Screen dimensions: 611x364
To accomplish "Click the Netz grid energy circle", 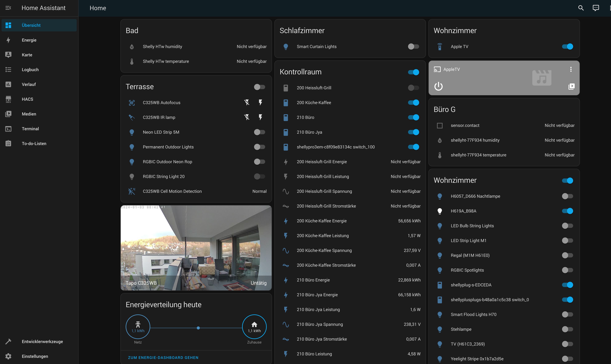I will (138, 326).
